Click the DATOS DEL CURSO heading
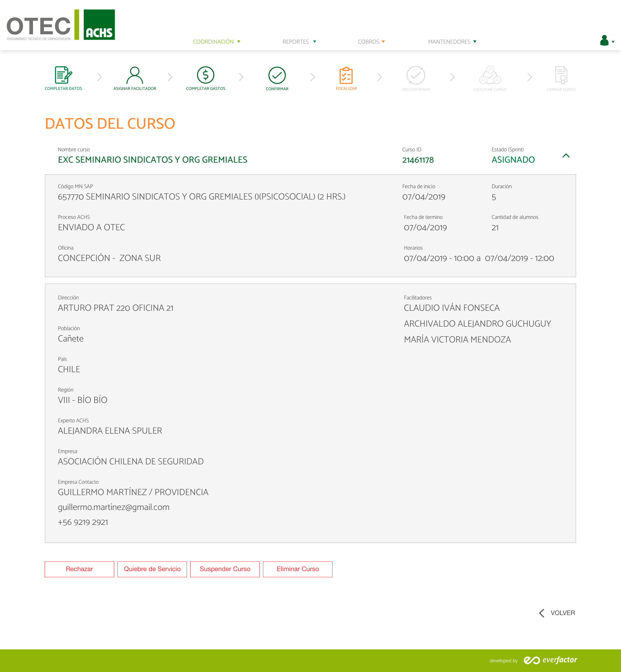The image size is (621, 672). [x=110, y=124]
